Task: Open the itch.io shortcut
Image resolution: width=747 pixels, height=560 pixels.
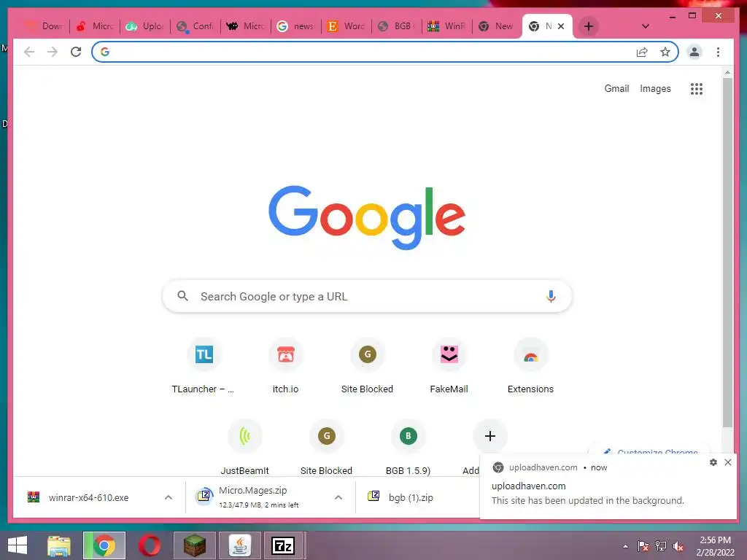Action: coord(285,367)
